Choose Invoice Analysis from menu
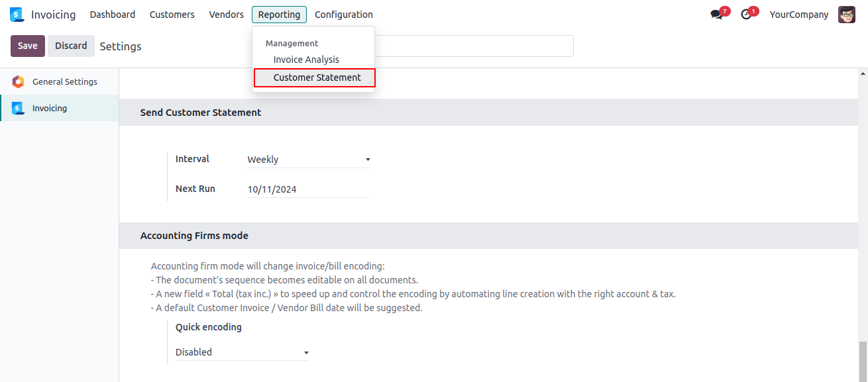The height and width of the screenshot is (382, 868). coord(306,60)
